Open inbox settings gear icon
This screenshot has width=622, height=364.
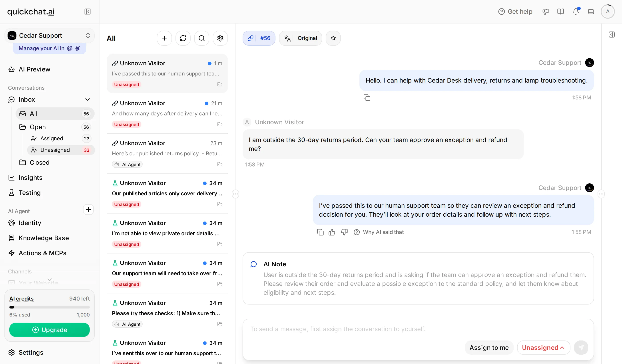(x=220, y=38)
